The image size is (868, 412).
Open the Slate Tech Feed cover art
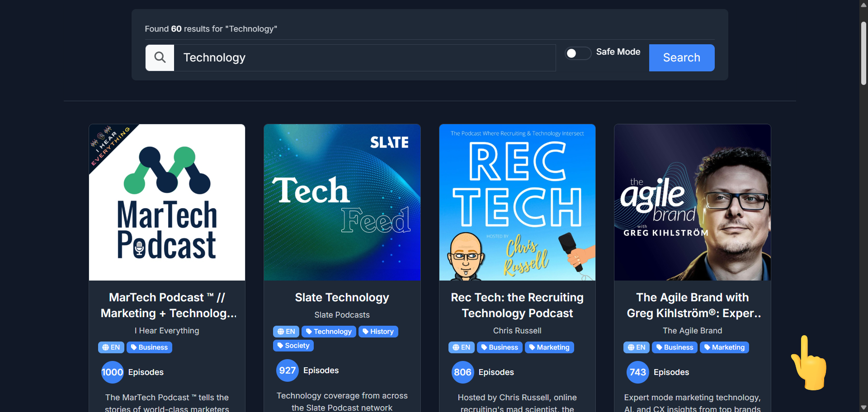pos(342,202)
